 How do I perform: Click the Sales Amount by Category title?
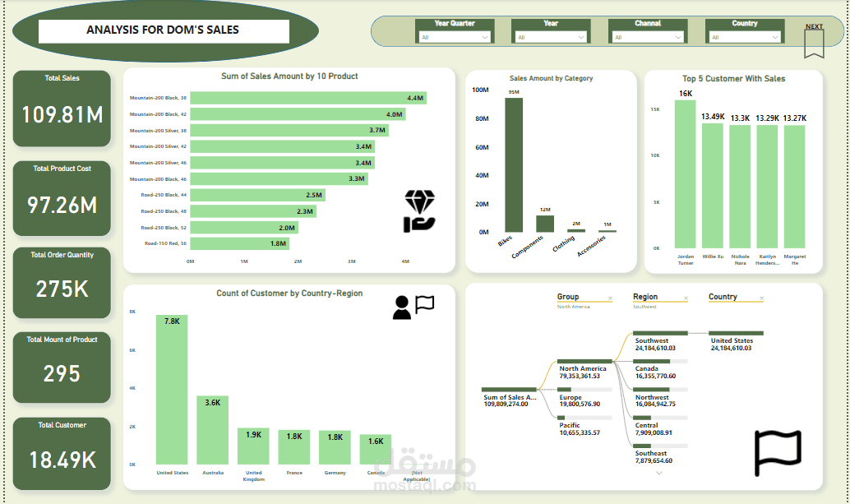(x=551, y=78)
